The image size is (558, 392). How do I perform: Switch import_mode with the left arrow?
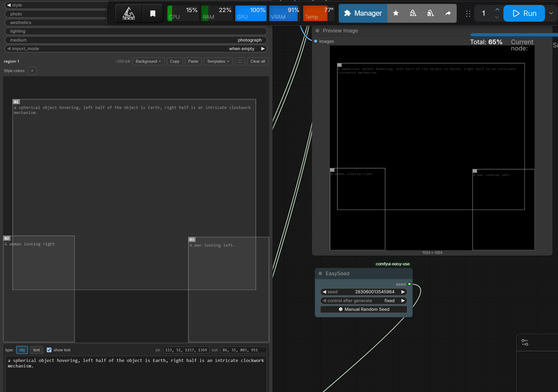pos(9,49)
